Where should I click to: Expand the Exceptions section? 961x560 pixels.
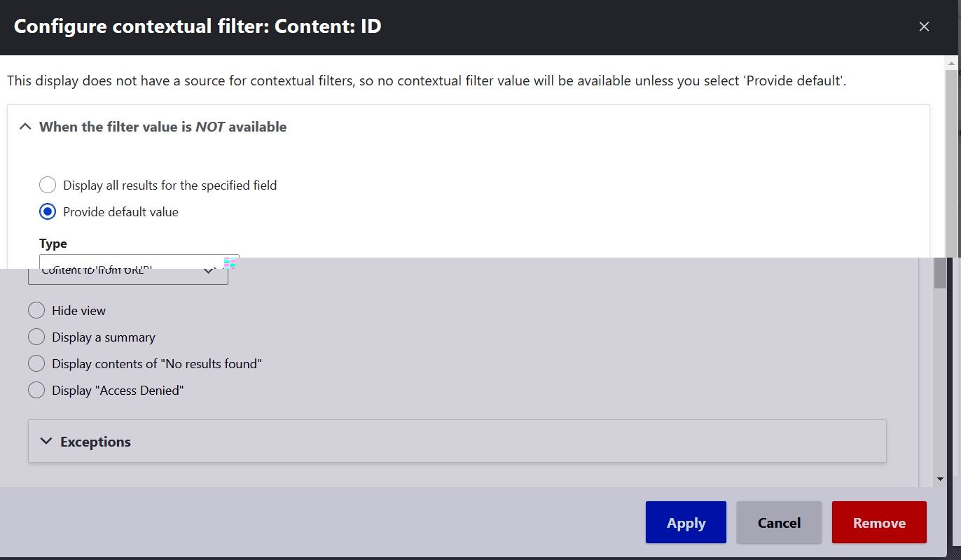(46, 441)
